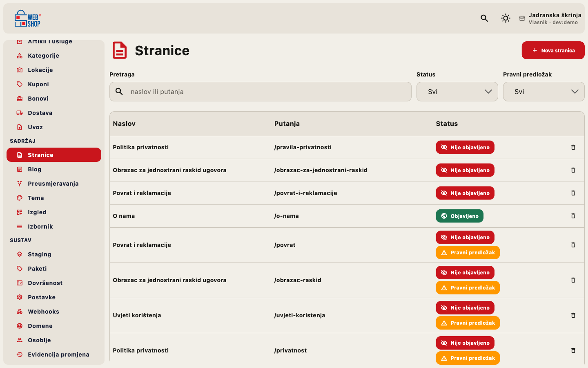Delete the O nama page via trash icon
The height and width of the screenshot is (368, 588).
click(x=573, y=216)
